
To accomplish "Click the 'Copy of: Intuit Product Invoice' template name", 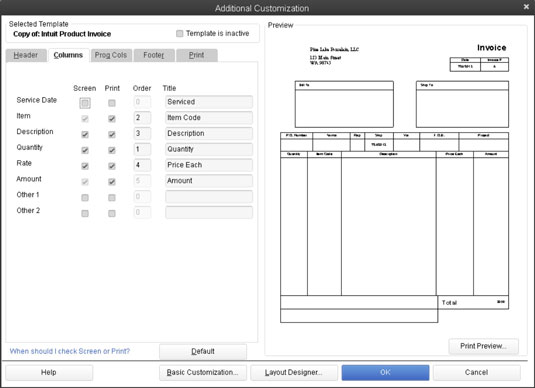I will [62, 34].
